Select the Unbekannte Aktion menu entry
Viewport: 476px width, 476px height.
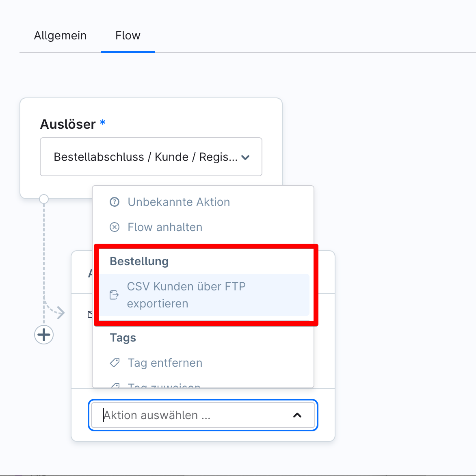(x=179, y=202)
